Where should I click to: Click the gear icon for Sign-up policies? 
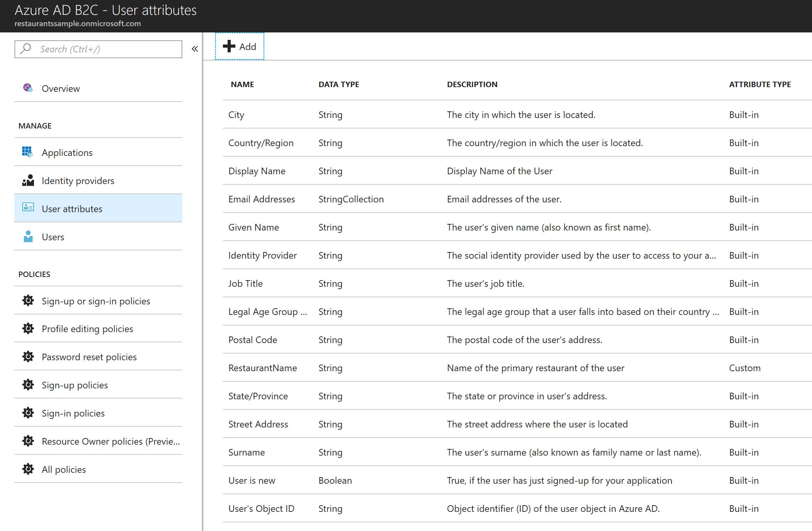[28, 384]
